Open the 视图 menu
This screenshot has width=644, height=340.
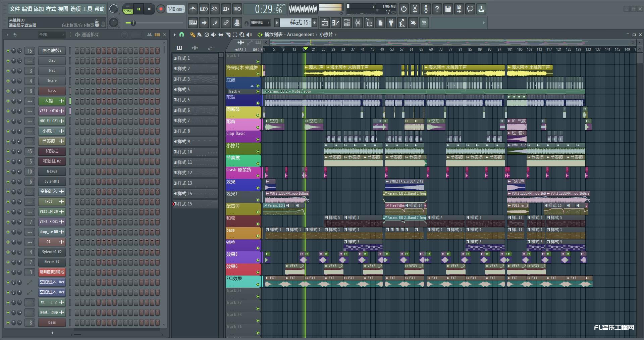63,9
